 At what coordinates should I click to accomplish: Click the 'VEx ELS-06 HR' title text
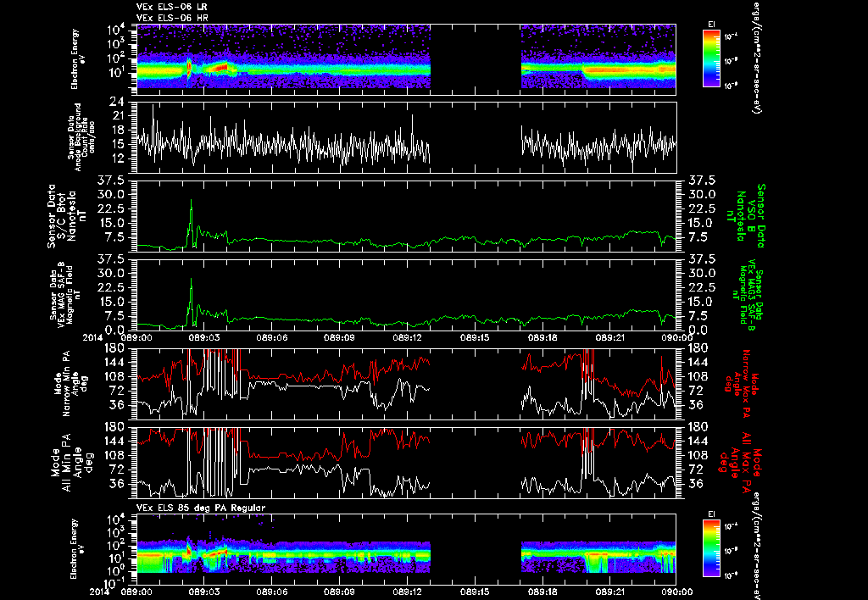tap(172, 19)
